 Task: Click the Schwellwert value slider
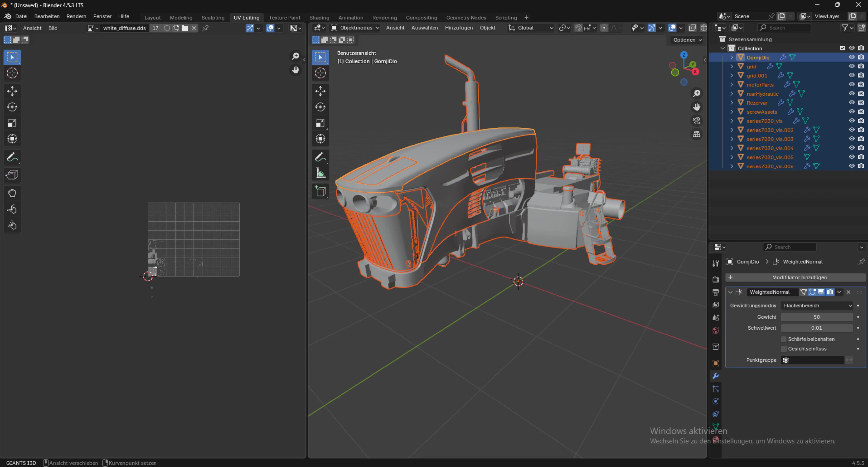coord(817,328)
